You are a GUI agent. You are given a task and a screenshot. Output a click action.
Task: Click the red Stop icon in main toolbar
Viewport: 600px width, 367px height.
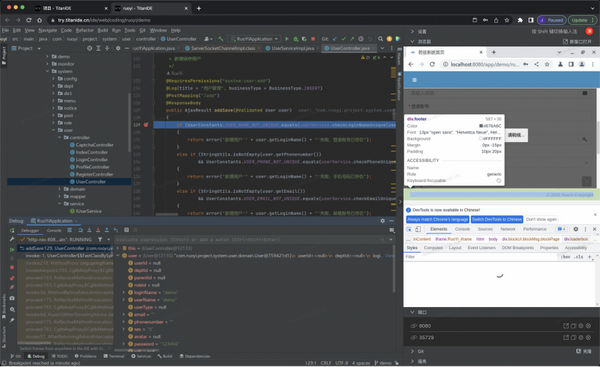pyautogui.click(x=313, y=39)
